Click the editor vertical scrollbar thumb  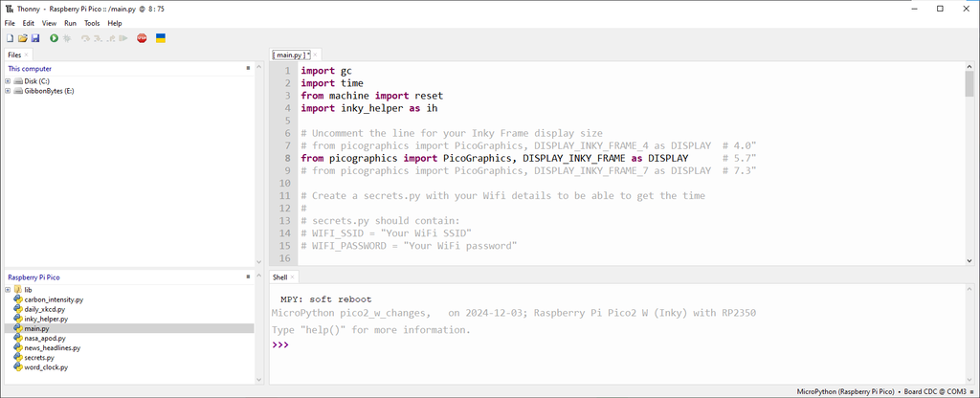pos(969,84)
